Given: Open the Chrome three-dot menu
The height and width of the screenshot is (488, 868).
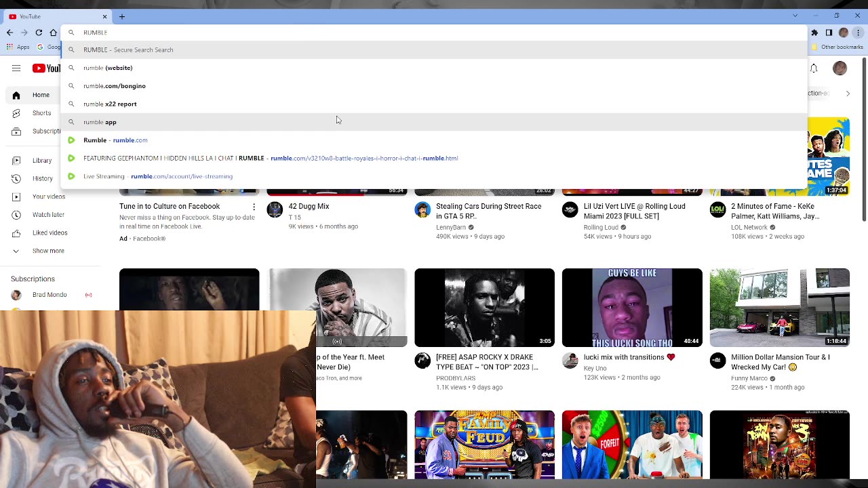Looking at the screenshot, I should pos(858,33).
